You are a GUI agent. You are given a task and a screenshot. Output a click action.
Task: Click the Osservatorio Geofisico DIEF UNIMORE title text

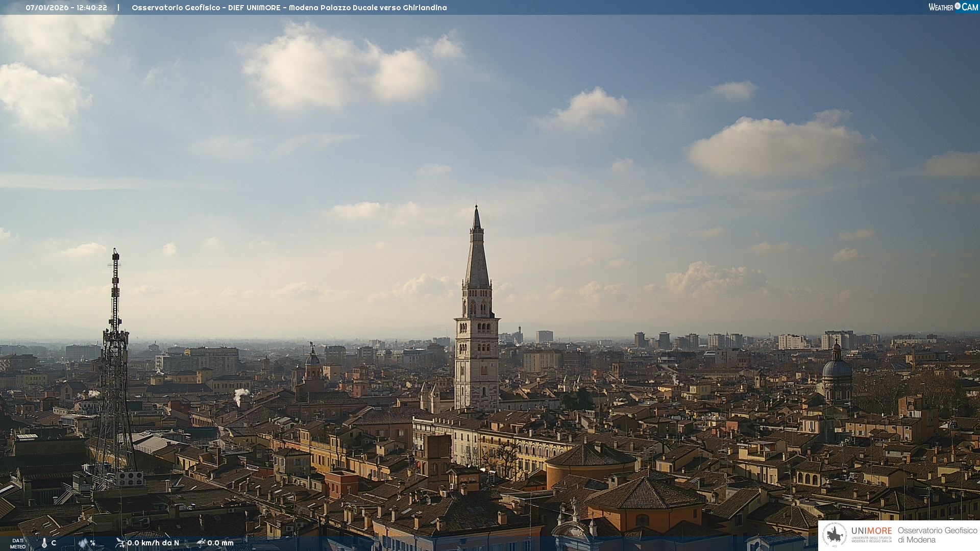pos(289,8)
